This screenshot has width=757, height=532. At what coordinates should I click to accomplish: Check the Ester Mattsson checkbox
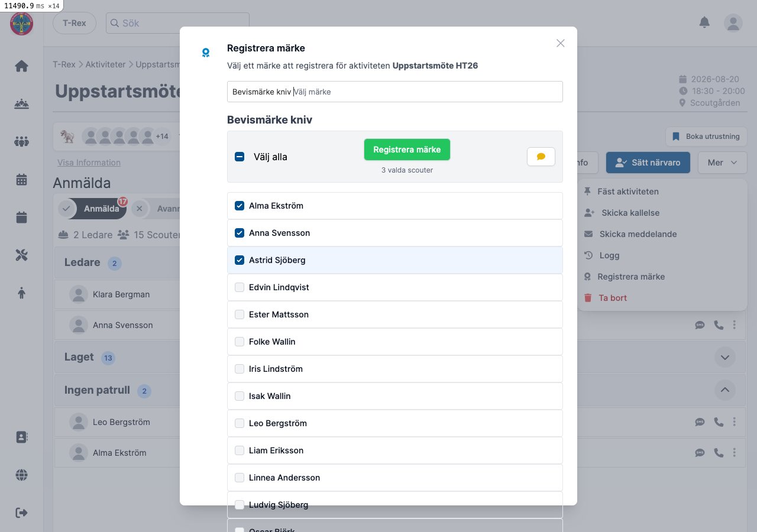240,314
